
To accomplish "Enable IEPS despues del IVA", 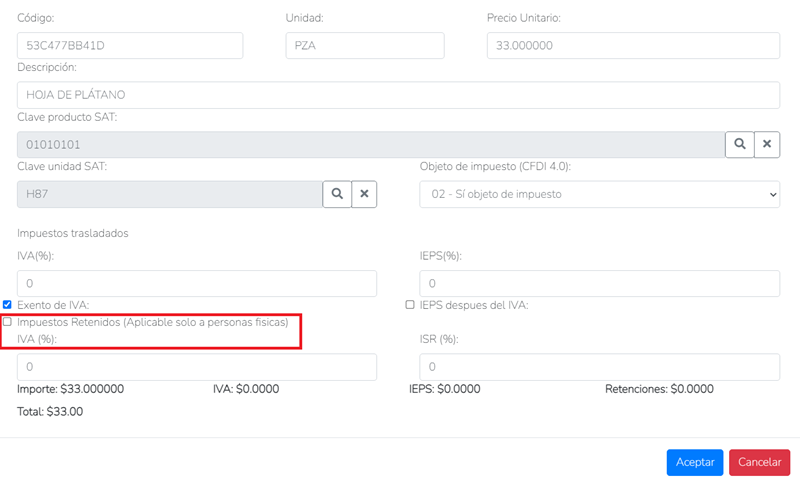I will point(410,305).
